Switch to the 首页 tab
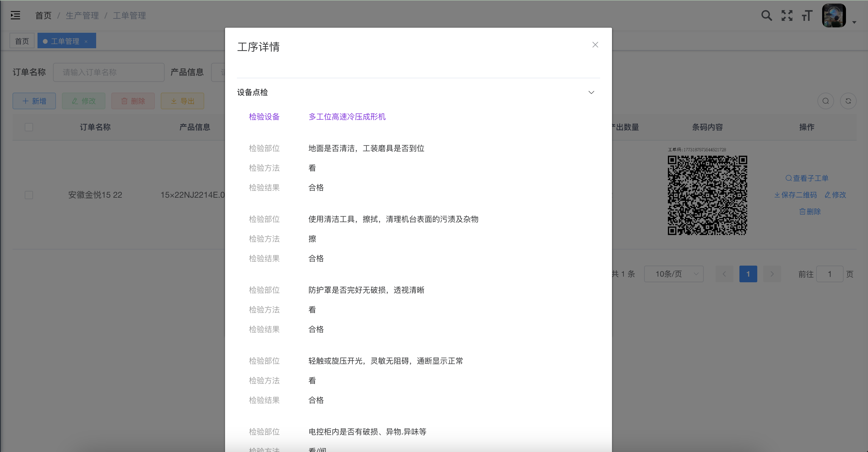The width and height of the screenshot is (868, 452). [22, 41]
